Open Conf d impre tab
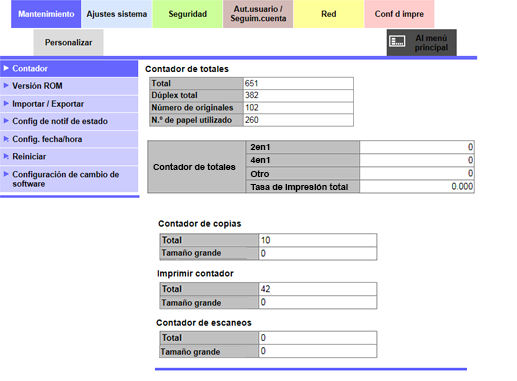517x381 pixels. pyautogui.click(x=399, y=14)
